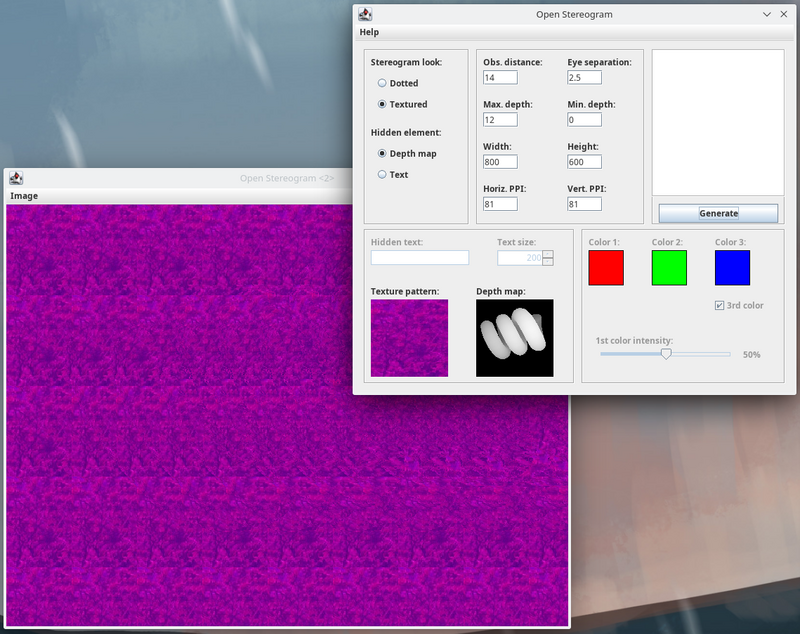Select the Dotted stereogram look

click(382, 83)
